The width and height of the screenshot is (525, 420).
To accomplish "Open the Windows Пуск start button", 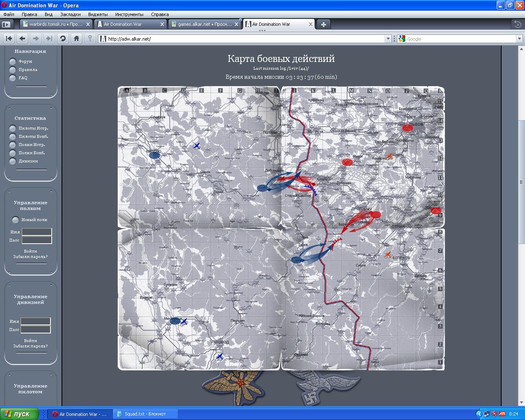I will pos(20,414).
